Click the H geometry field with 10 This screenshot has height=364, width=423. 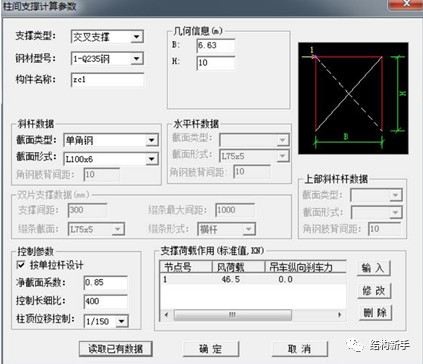[x=216, y=63]
